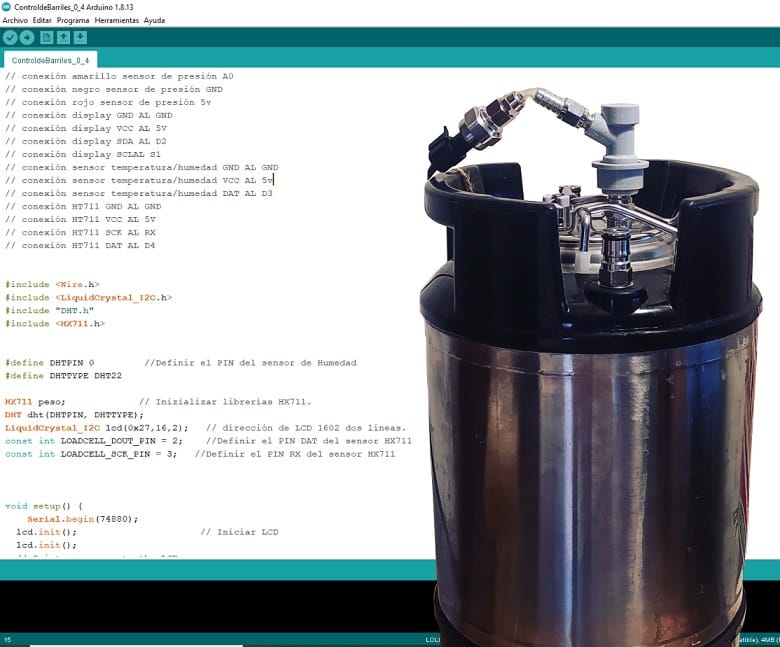Open the Editar menu
The width and height of the screenshot is (780, 647).
pyautogui.click(x=42, y=20)
